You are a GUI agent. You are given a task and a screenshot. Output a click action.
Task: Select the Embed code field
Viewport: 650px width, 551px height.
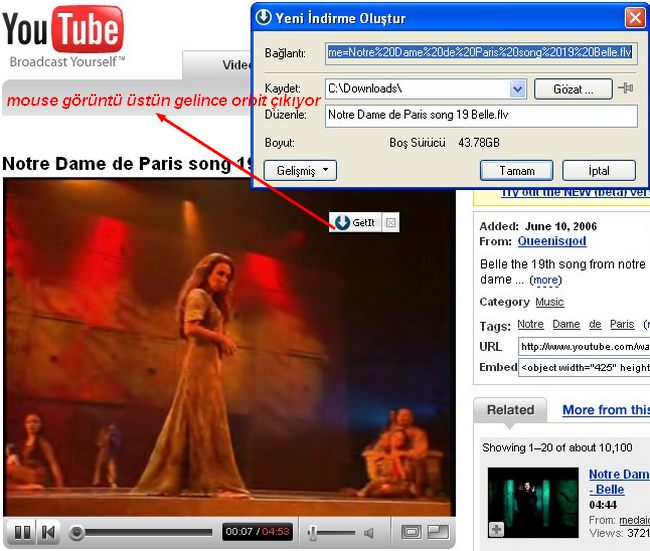coord(584,367)
